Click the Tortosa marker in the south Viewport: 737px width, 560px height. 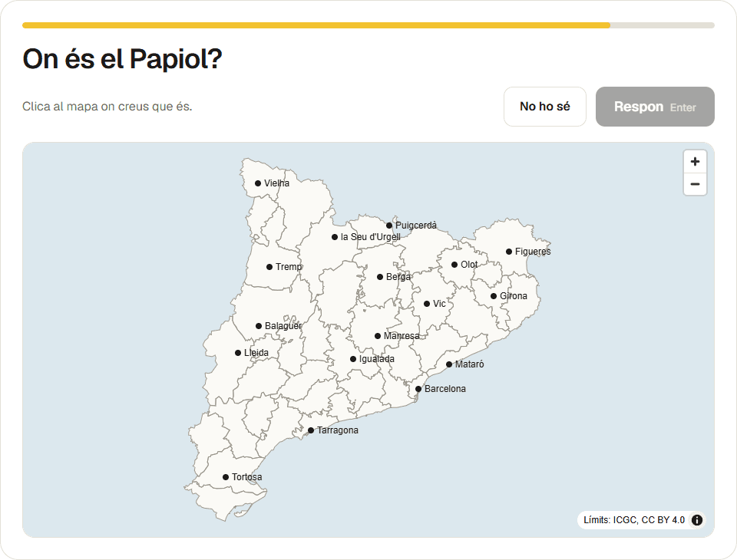coord(226,477)
